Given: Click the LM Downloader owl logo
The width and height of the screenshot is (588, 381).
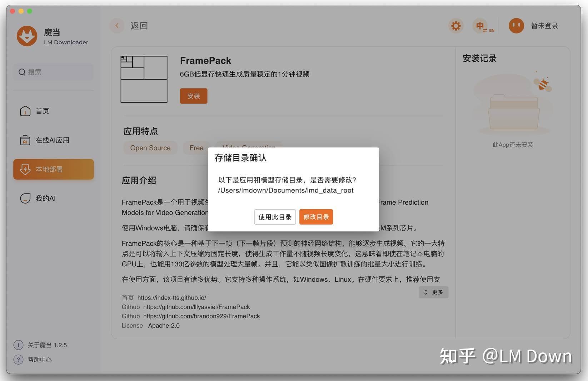Looking at the screenshot, I should pyautogui.click(x=27, y=36).
